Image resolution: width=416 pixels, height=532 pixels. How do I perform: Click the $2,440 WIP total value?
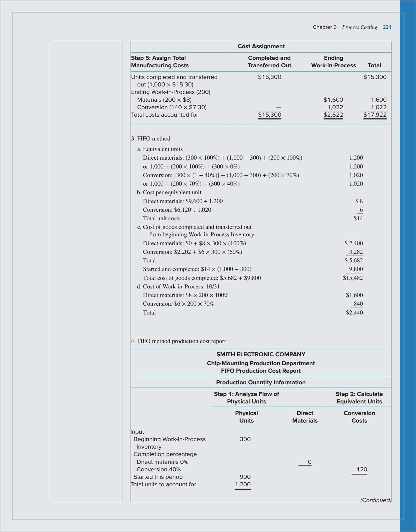(x=354, y=313)
